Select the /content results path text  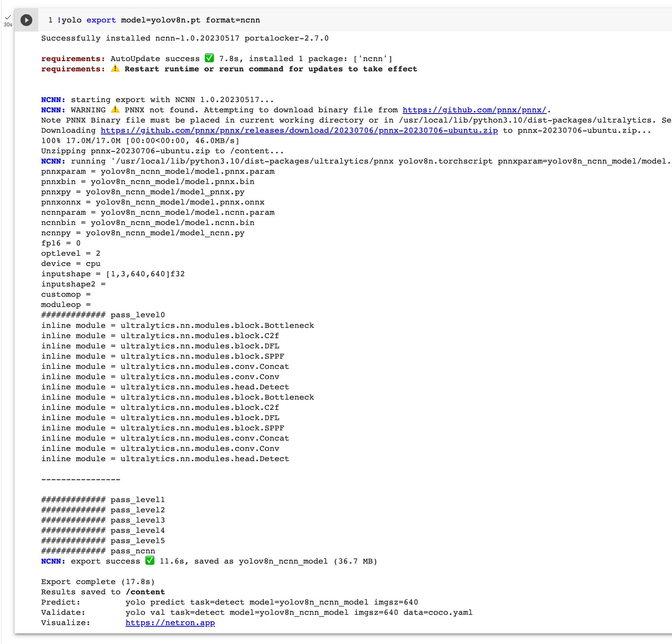click(145, 592)
